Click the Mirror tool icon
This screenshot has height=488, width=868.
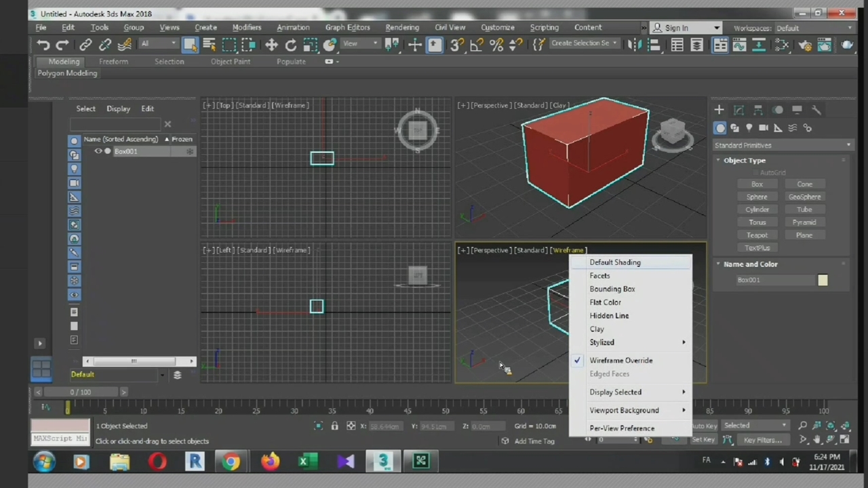point(633,45)
